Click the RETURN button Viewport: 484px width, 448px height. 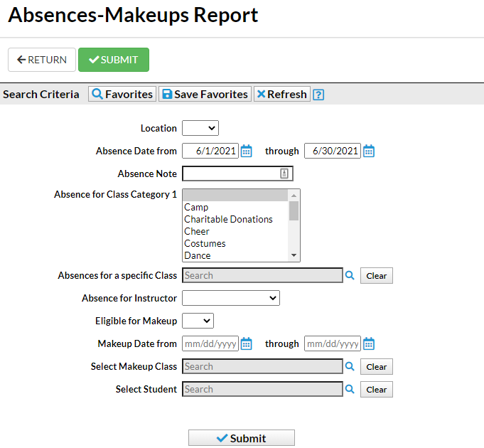click(42, 60)
